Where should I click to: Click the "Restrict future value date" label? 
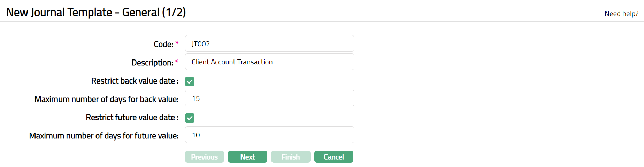(132, 117)
